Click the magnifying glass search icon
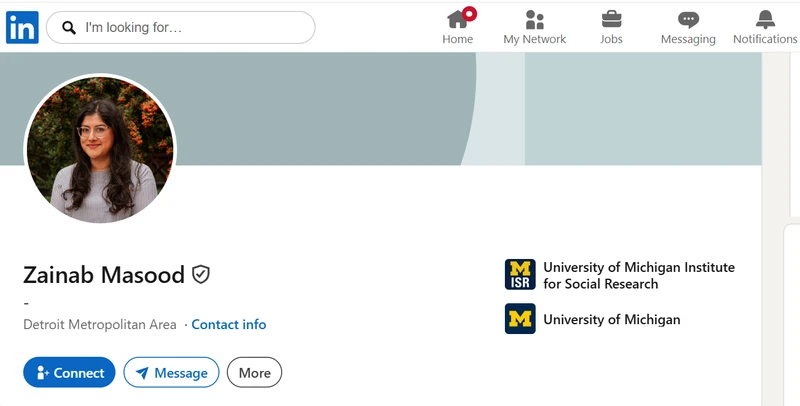The height and width of the screenshot is (406, 800). coord(69,28)
